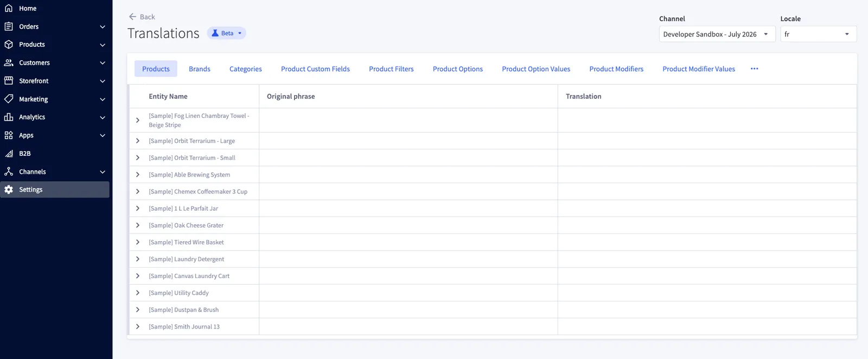868x359 pixels.
Task: Expand the Orbit Terrarium - Small row
Action: (x=138, y=158)
